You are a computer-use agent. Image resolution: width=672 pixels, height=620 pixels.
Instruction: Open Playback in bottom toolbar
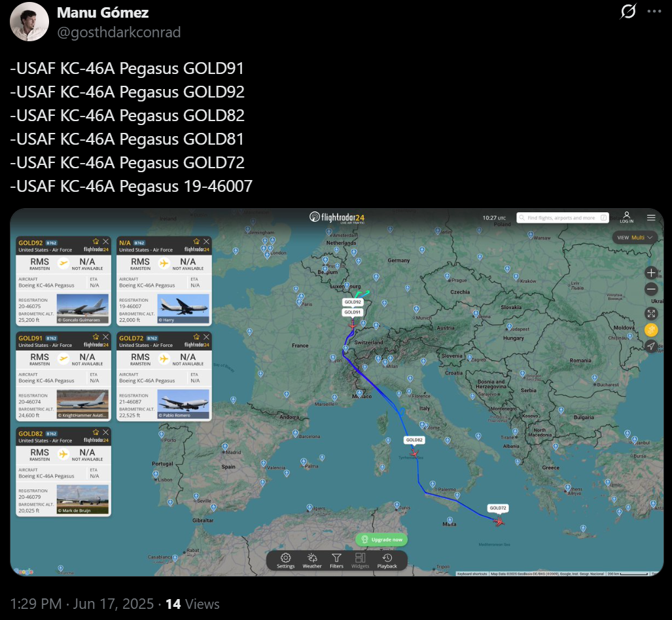point(387,560)
